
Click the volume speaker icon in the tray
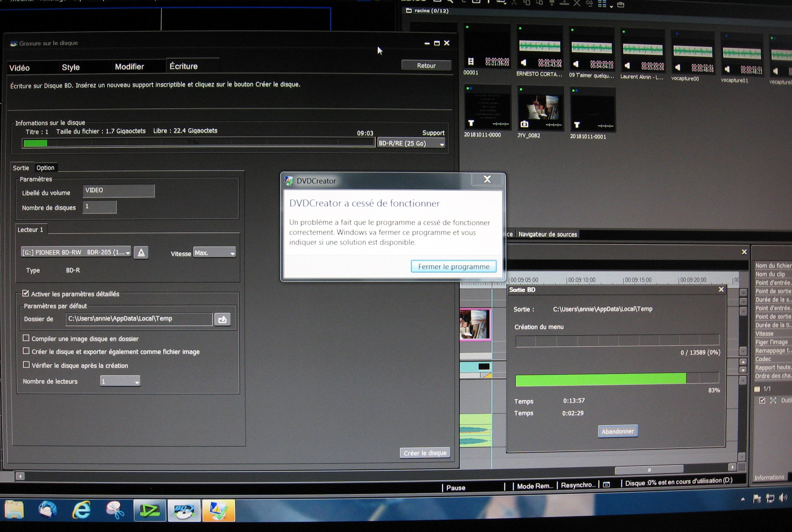point(783,498)
